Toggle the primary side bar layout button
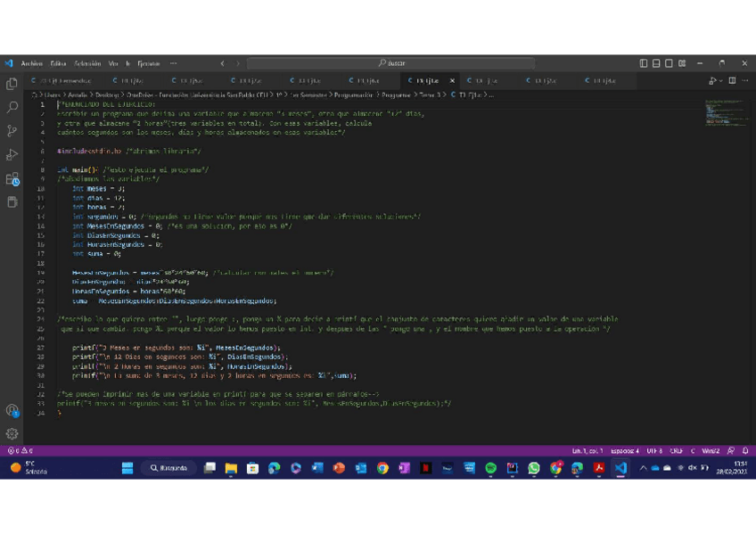The image size is (756, 534). pyautogui.click(x=644, y=63)
